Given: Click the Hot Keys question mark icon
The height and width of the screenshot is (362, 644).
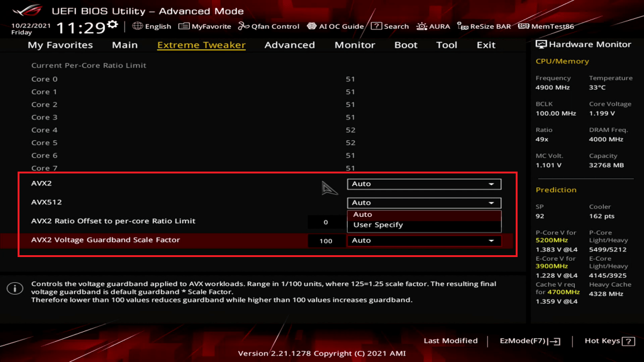Looking at the screenshot, I should [x=628, y=341].
